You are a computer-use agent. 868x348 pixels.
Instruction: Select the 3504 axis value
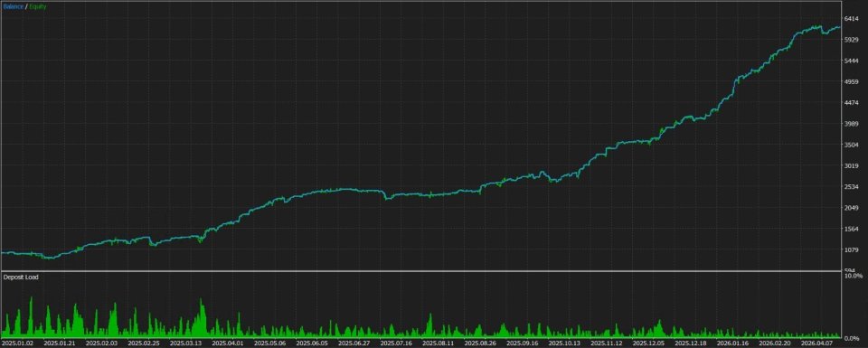click(851, 145)
